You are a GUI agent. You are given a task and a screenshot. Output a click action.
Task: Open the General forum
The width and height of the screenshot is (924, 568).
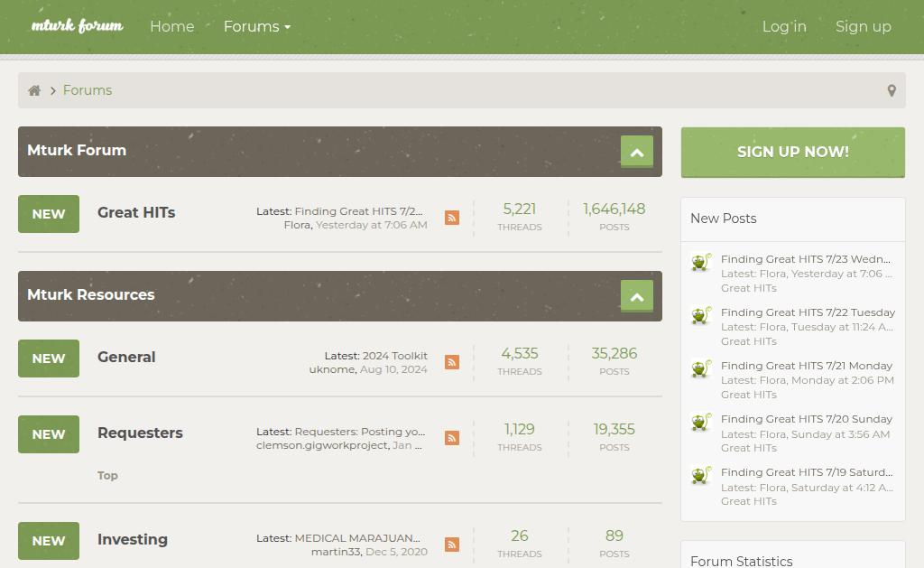coord(126,357)
